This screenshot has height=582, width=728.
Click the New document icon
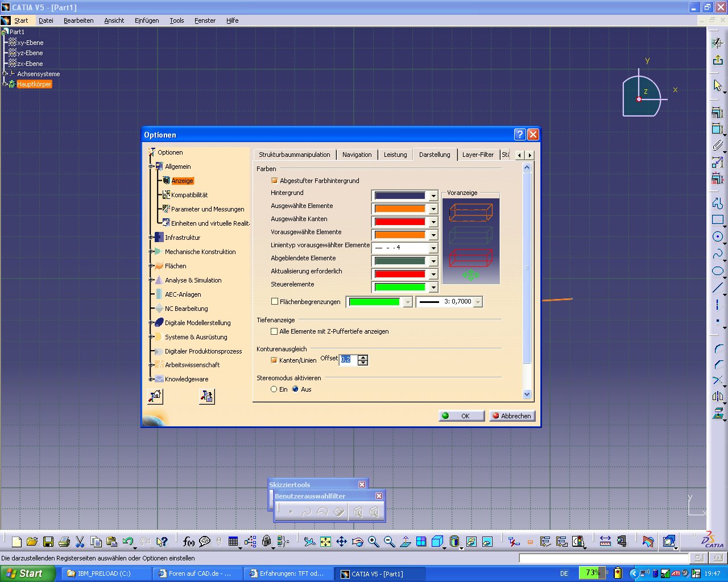[x=16, y=542]
